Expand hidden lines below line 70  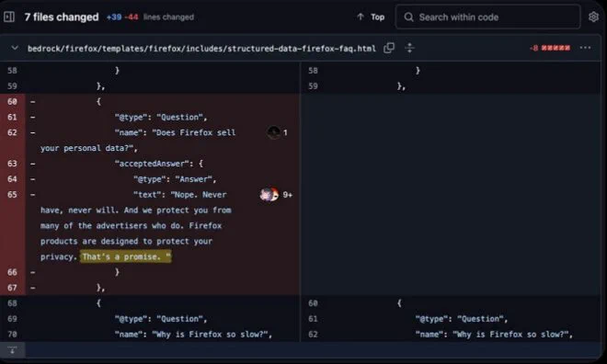12,350
